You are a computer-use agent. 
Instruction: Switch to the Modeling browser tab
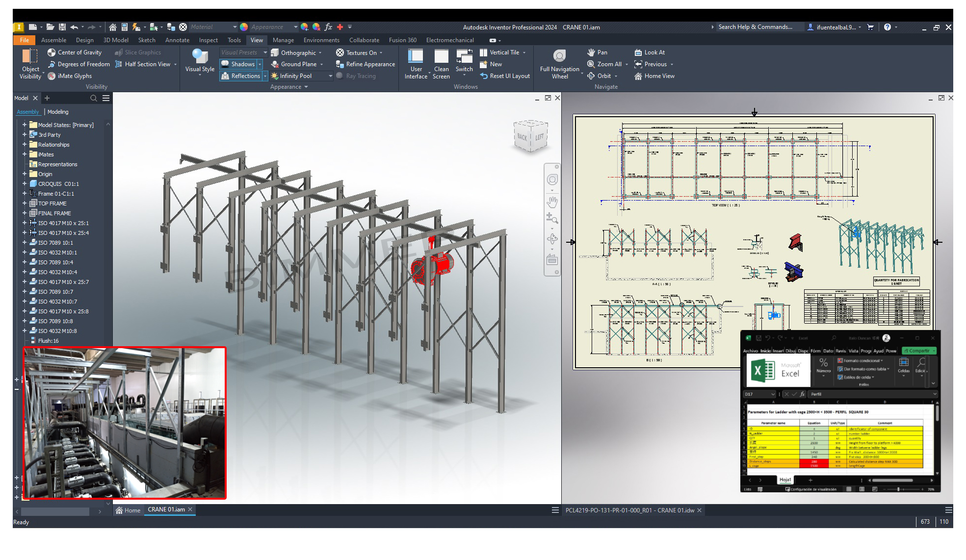58,112
